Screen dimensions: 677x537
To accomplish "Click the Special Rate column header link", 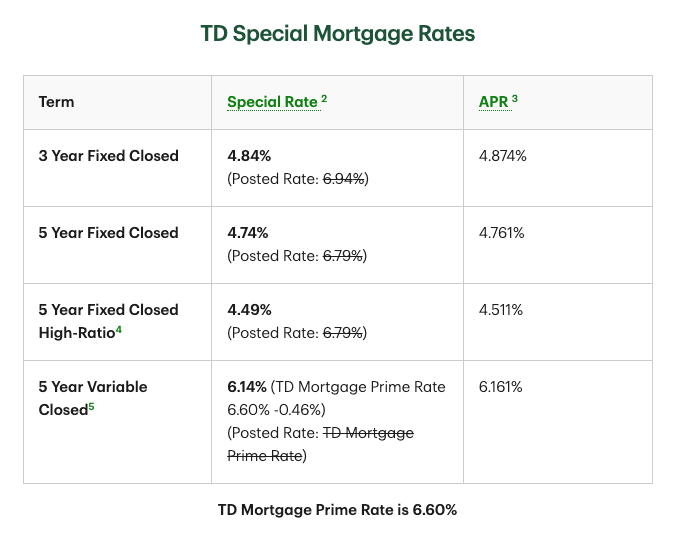I will [271, 102].
